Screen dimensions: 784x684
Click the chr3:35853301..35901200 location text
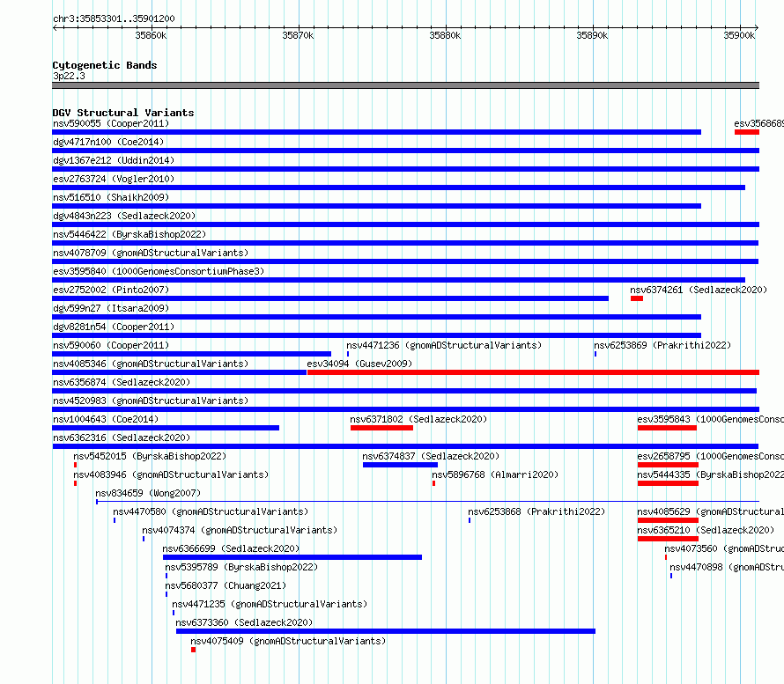[x=114, y=18]
